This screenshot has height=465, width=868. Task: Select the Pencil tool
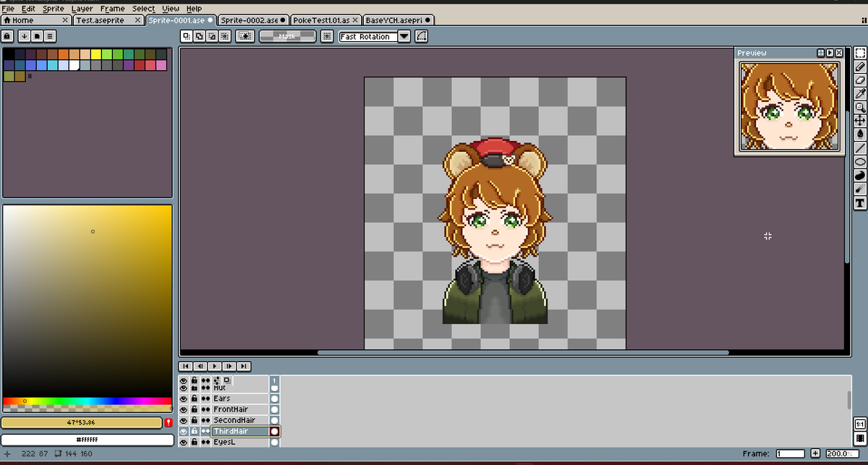coord(861,67)
